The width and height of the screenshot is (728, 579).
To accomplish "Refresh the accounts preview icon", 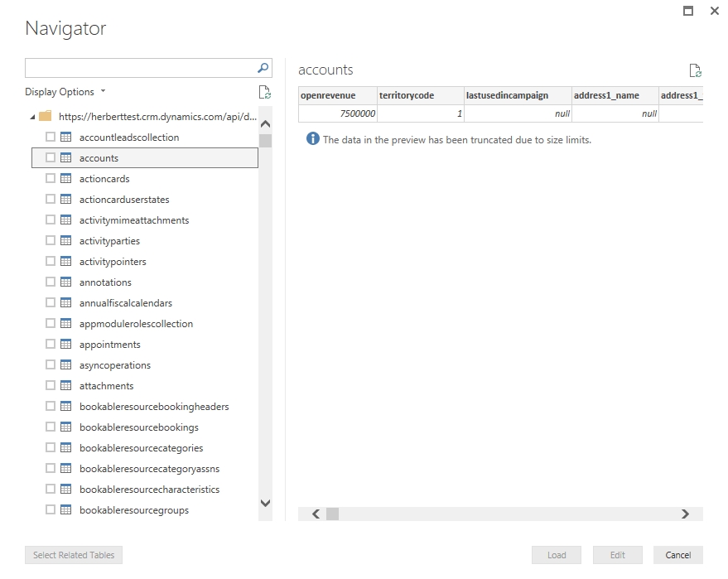I will pos(695,70).
